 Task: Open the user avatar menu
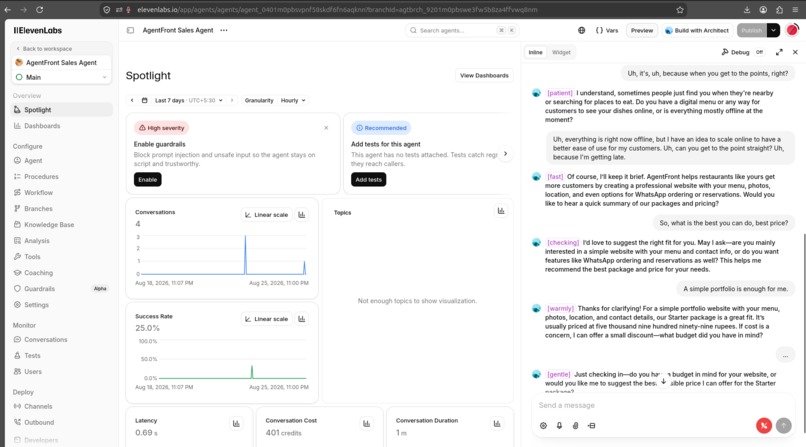pyautogui.click(x=792, y=30)
